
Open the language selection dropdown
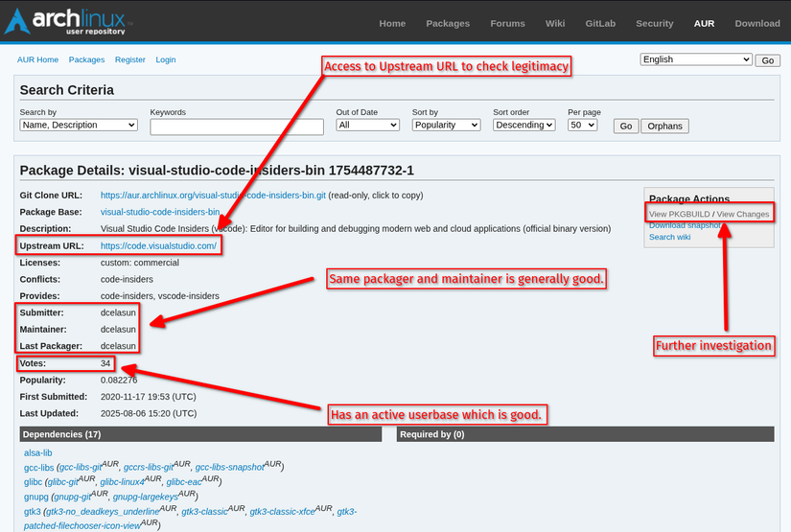pyautogui.click(x=696, y=59)
